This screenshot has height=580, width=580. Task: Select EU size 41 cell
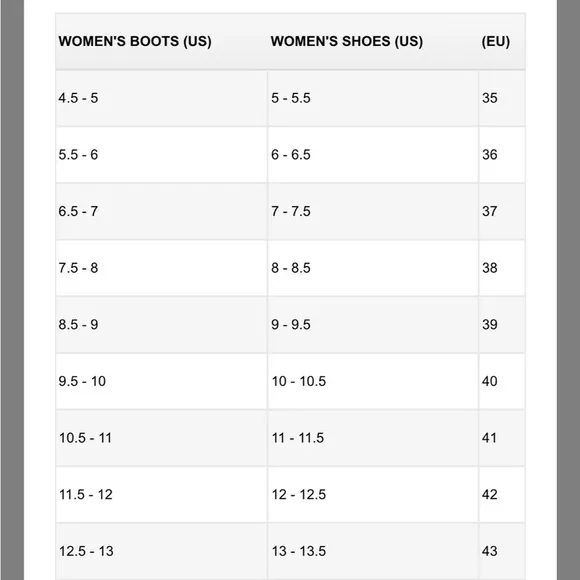502,438
